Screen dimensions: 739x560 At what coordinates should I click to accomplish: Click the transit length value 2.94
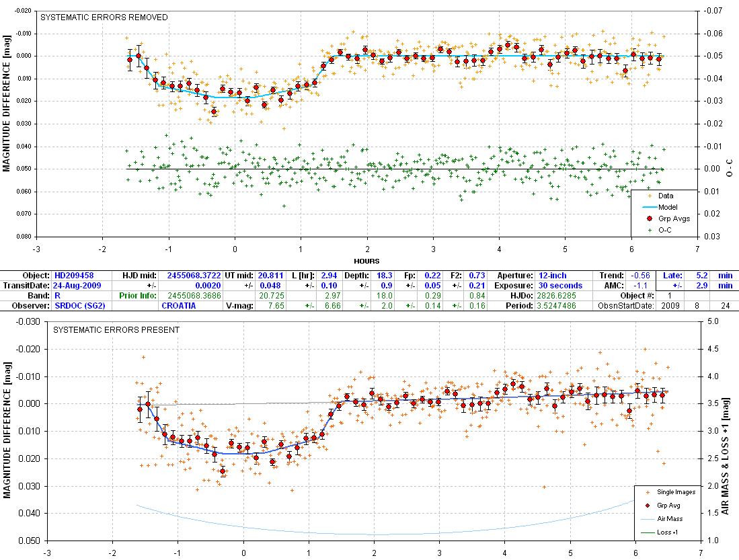click(x=329, y=275)
